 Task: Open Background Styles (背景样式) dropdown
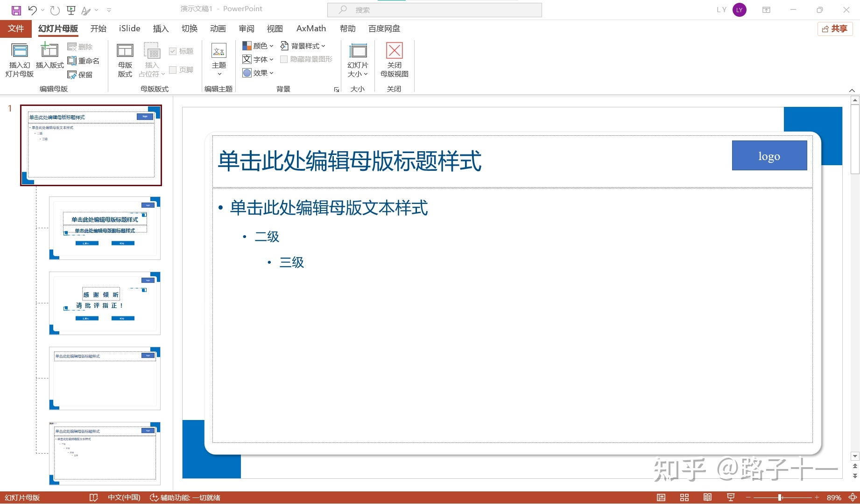click(x=303, y=46)
